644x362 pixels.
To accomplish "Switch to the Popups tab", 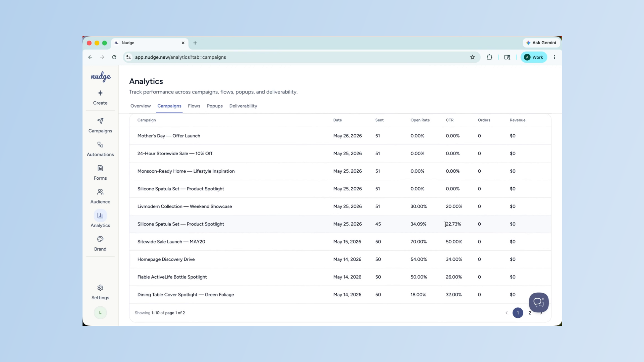I will [x=215, y=106].
